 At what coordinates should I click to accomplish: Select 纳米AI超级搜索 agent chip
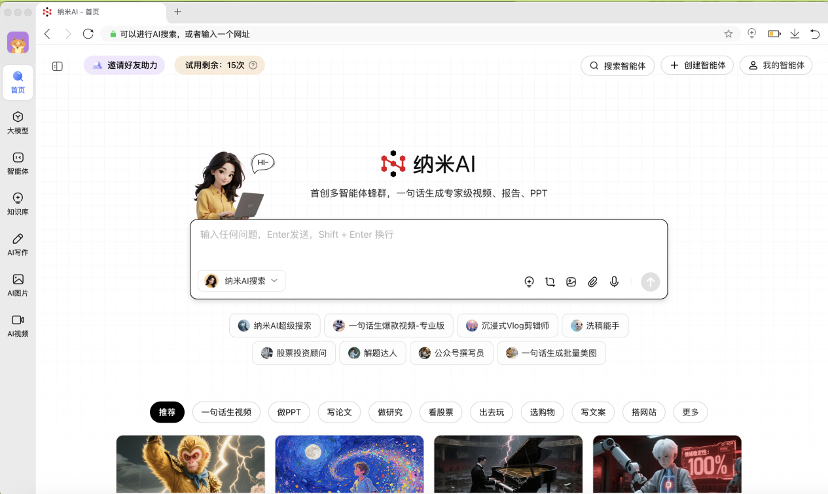point(275,325)
